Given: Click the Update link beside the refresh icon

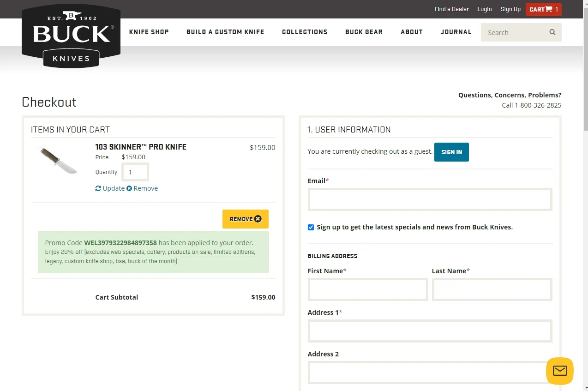Looking at the screenshot, I should pyautogui.click(x=110, y=188).
